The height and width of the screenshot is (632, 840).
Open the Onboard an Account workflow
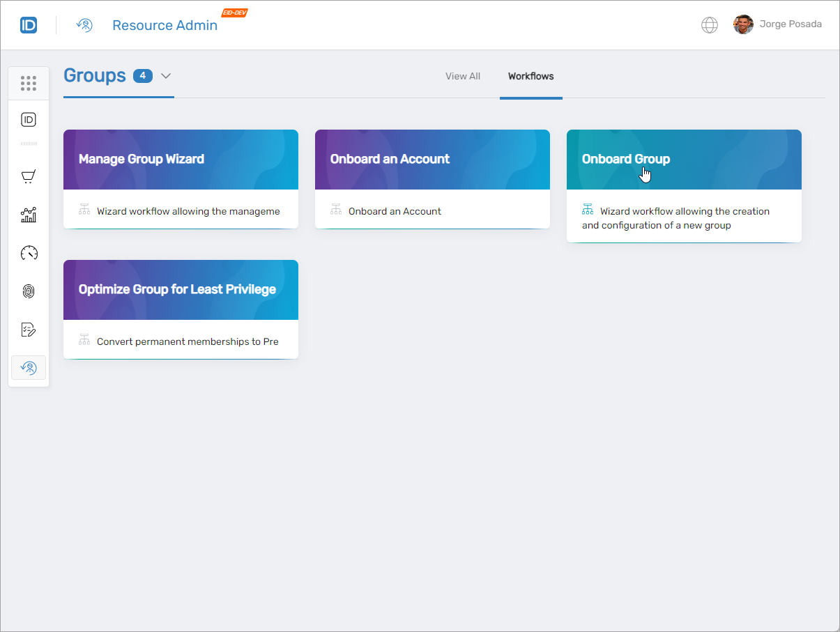(432, 179)
